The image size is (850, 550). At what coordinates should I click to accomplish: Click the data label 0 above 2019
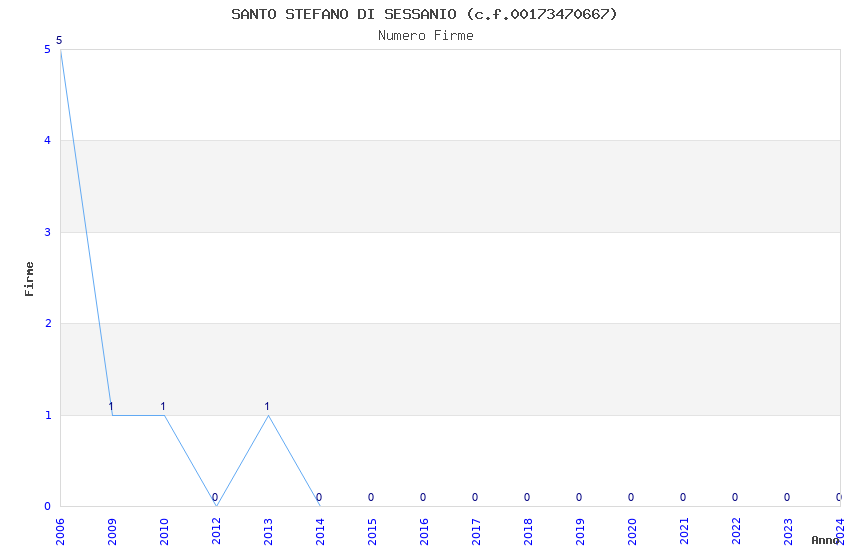[579, 497]
